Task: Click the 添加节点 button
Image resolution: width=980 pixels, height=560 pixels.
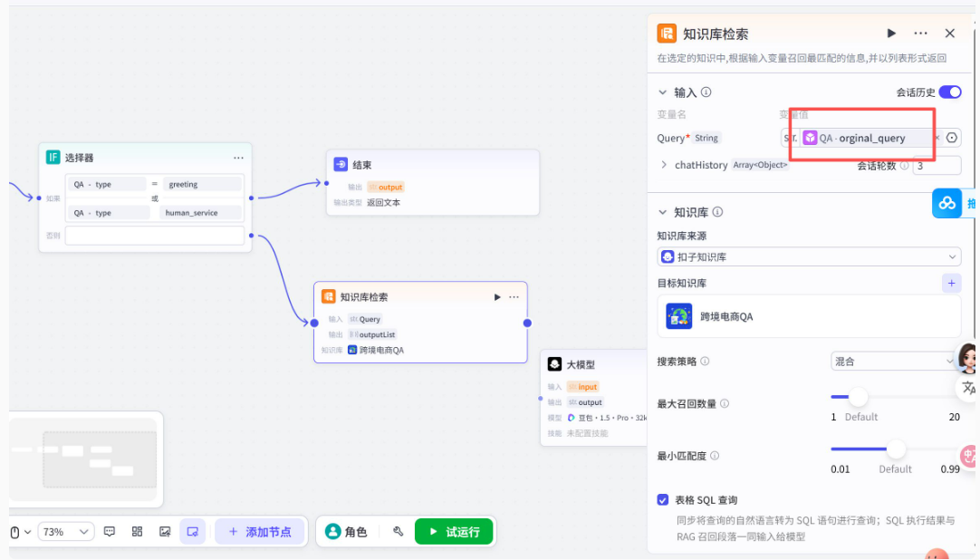Action: (260, 532)
